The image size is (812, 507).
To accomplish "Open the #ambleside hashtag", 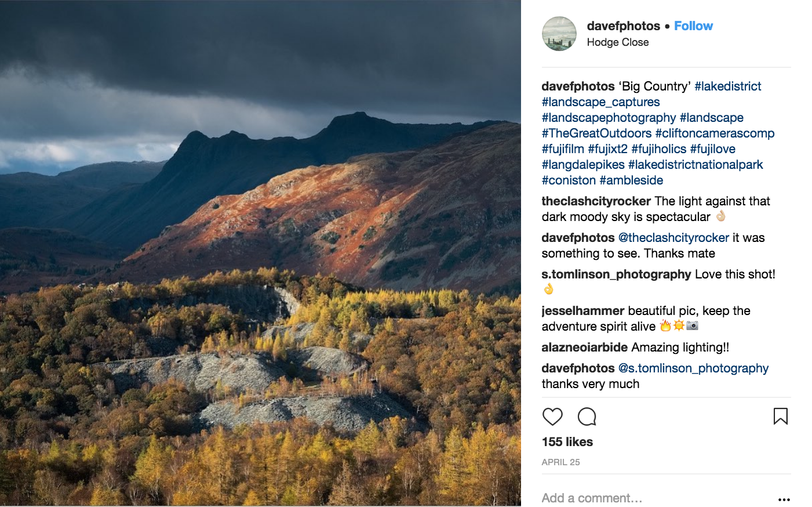I will (x=631, y=180).
